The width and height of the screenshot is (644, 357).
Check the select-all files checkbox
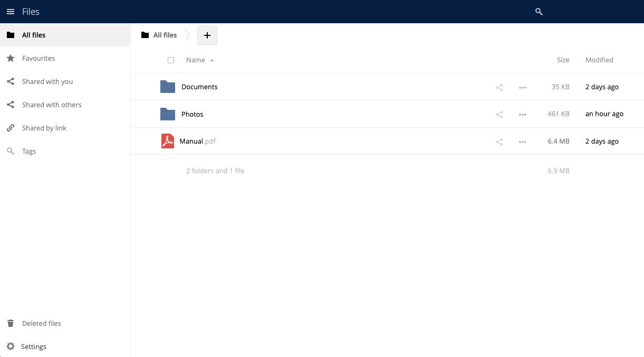(171, 60)
